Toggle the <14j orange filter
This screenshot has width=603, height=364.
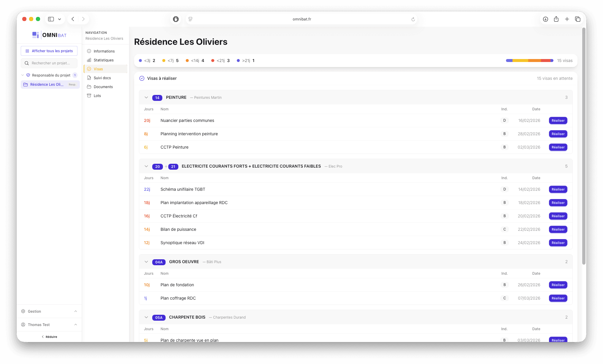pyautogui.click(x=195, y=61)
